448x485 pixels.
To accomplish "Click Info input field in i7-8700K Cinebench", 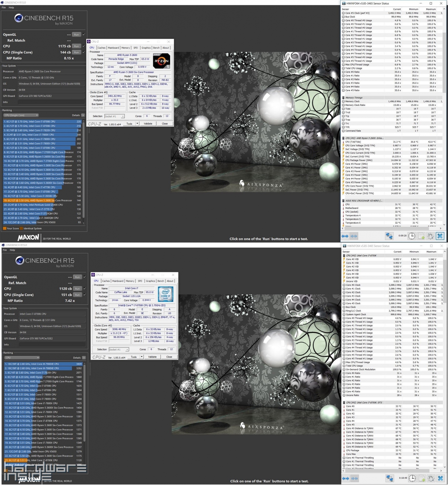I will [52, 345].
